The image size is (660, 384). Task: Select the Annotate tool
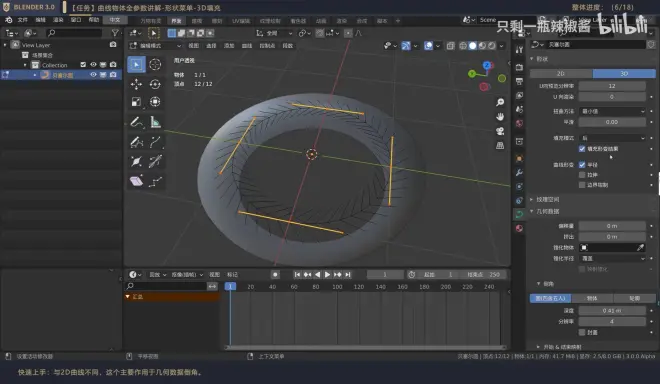coord(136,123)
